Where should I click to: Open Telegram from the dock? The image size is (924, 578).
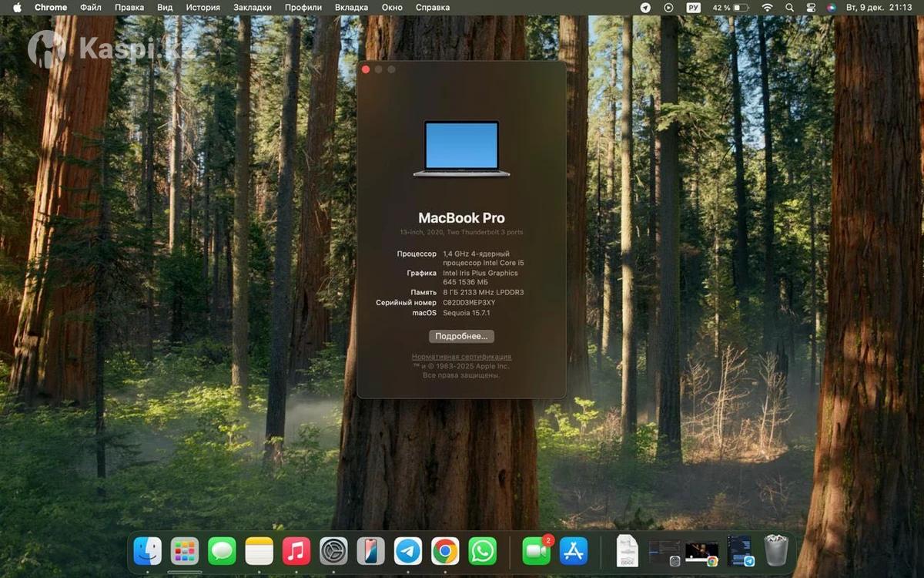pos(408,551)
